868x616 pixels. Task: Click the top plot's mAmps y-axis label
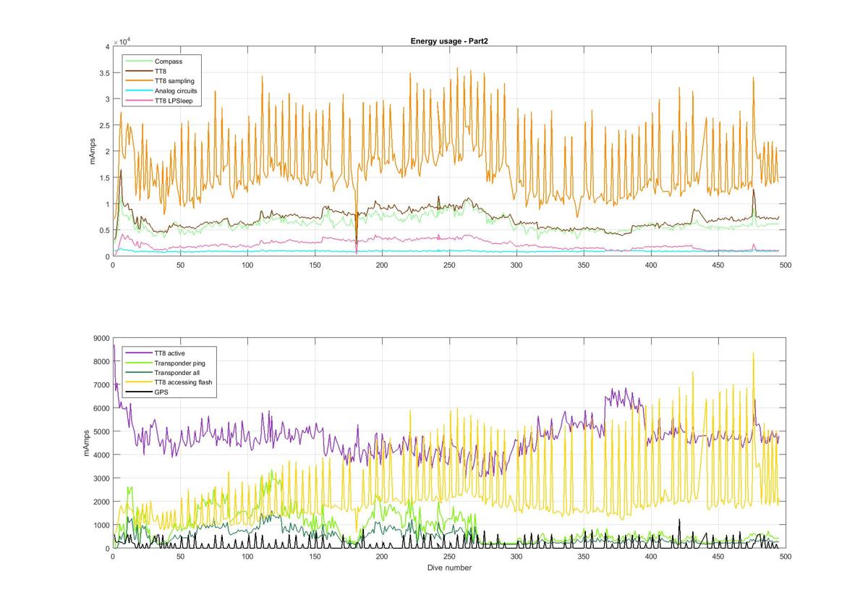coord(93,151)
